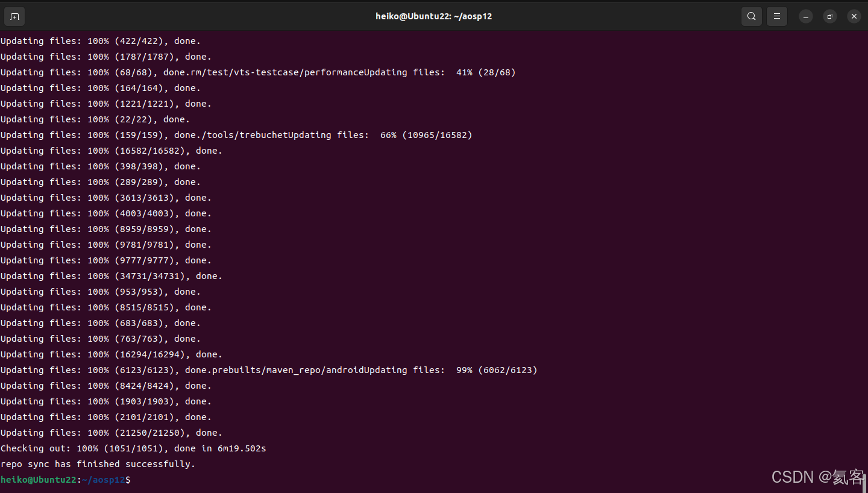This screenshot has width=868, height=493.
Task: Click the 'Updating files: 100% (422/422)' line
Action: 101,41
